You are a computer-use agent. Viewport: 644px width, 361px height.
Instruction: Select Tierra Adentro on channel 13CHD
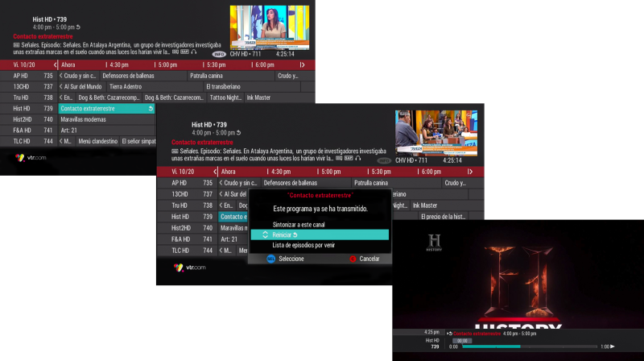point(126,86)
